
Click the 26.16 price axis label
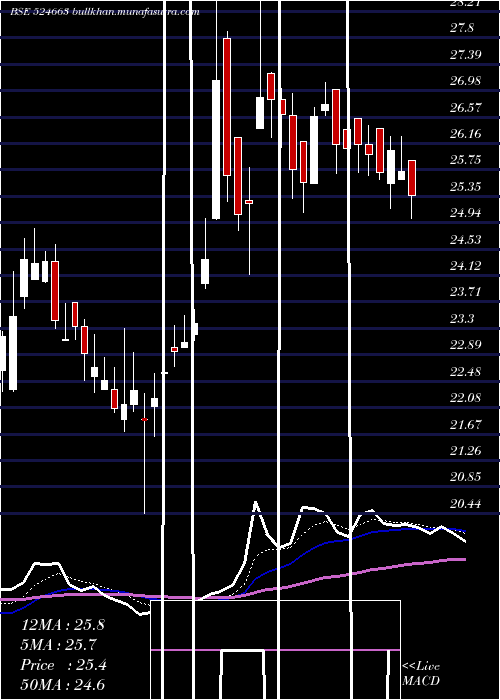pos(465,134)
